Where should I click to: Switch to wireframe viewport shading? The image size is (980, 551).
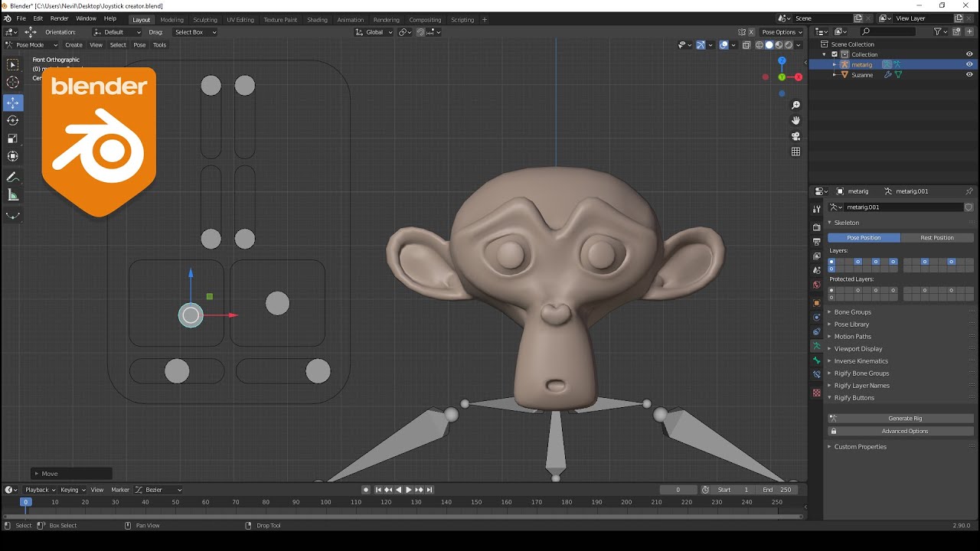point(759,45)
